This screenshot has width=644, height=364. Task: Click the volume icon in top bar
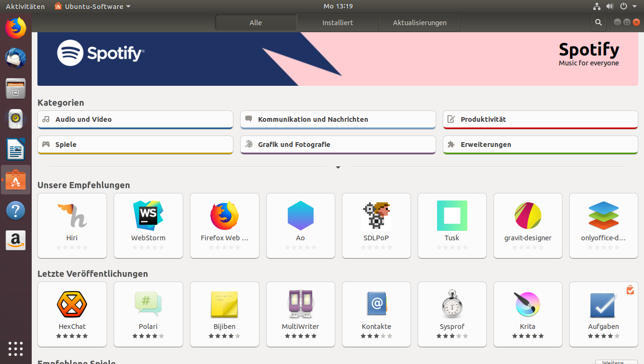(610, 6)
